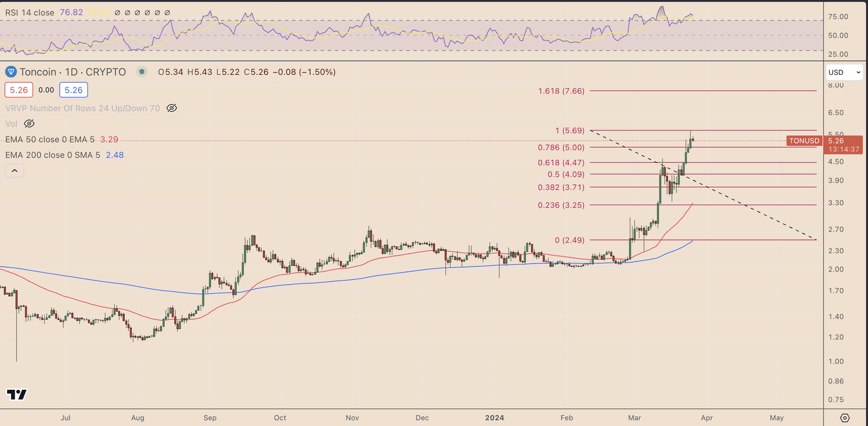Select the EMA 50 close indicator label
Viewport: 868px width, 426px height.
tap(50, 140)
